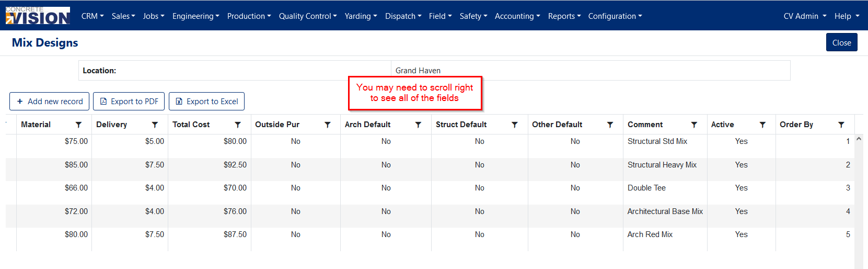Viewport: 868px width, 269px height.
Task: Open the Field menu
Action: [440, 16]
